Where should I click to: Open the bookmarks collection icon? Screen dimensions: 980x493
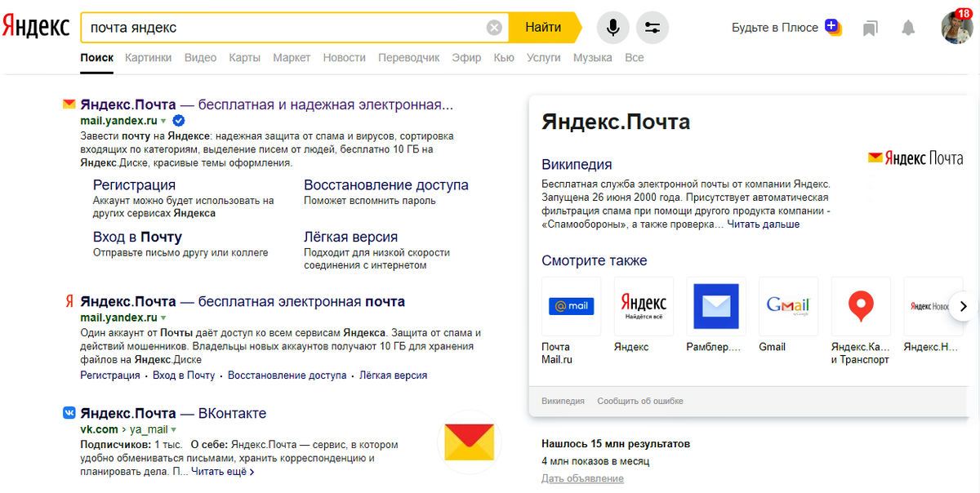[x=870, y=29]
